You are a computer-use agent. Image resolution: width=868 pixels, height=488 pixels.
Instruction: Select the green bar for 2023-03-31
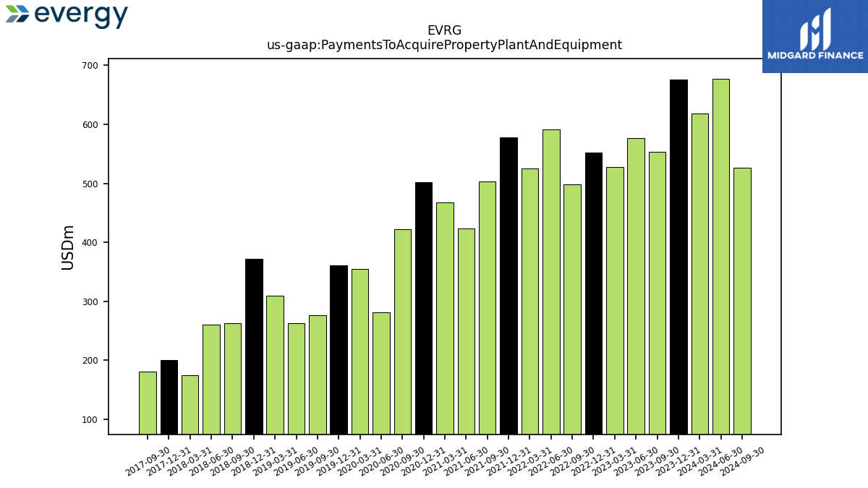coord(615,301)
